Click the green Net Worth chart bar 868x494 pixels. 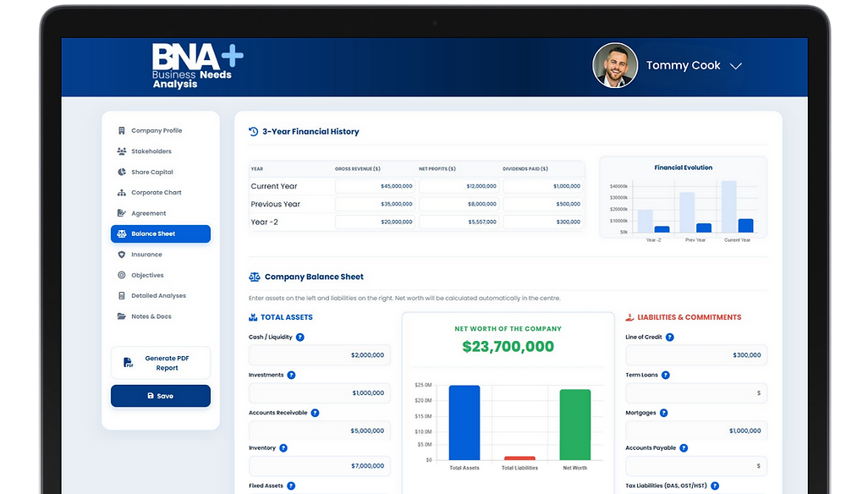click(575, 425)
